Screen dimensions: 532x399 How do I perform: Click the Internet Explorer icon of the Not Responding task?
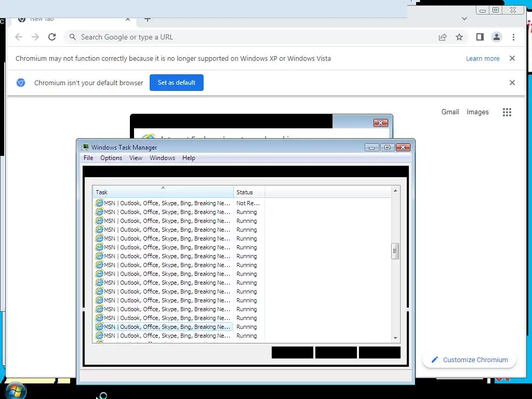pyautogui.click(x=99, y=203)
